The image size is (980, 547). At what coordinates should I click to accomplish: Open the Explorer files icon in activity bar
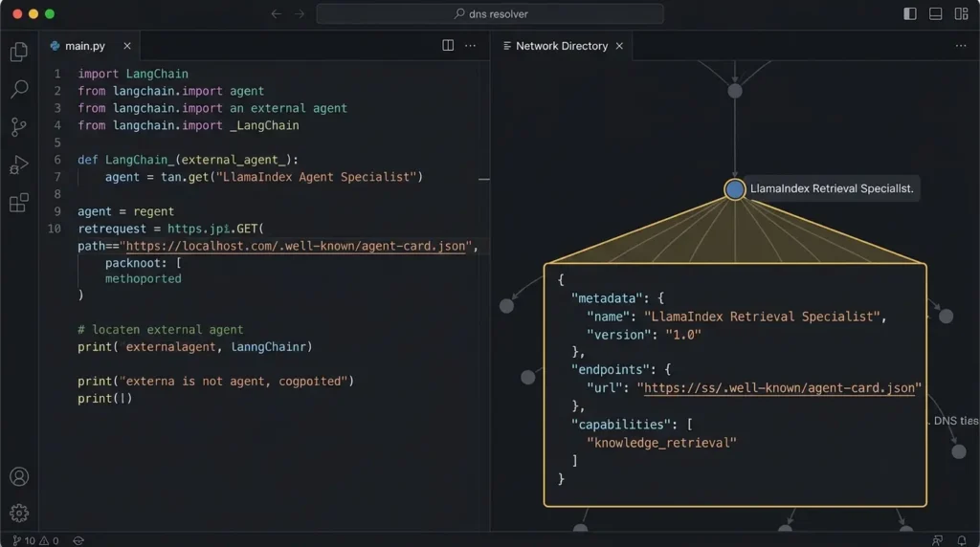click(19, 52)
